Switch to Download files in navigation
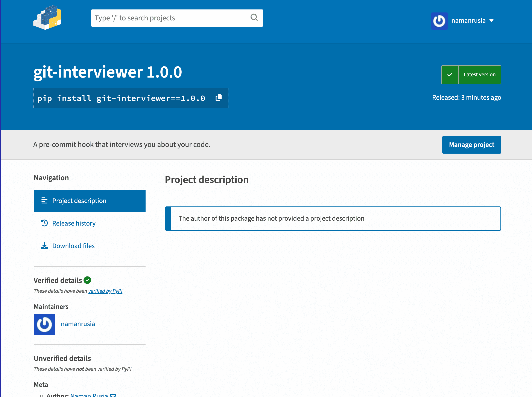532x397 pixels. pos(73,246)
